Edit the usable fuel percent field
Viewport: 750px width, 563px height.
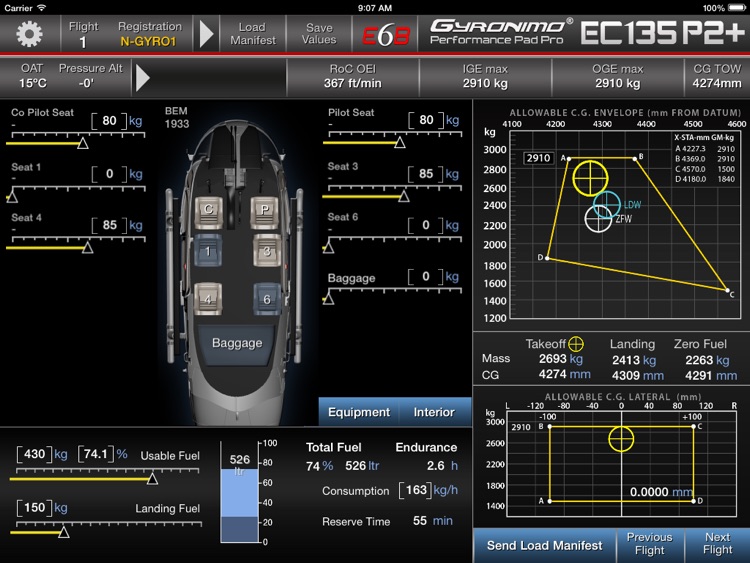96,454
